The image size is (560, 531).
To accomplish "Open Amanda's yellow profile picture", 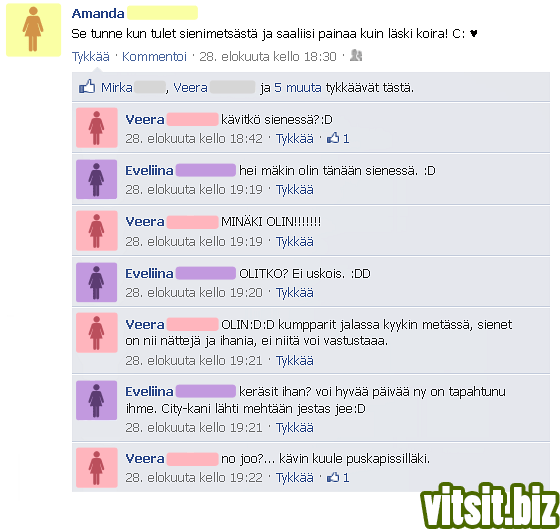I will point(34,30).
